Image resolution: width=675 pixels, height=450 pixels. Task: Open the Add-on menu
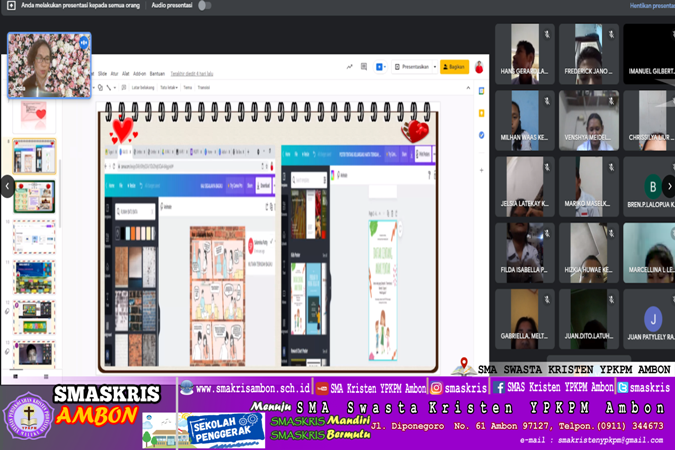pos(139,74)
